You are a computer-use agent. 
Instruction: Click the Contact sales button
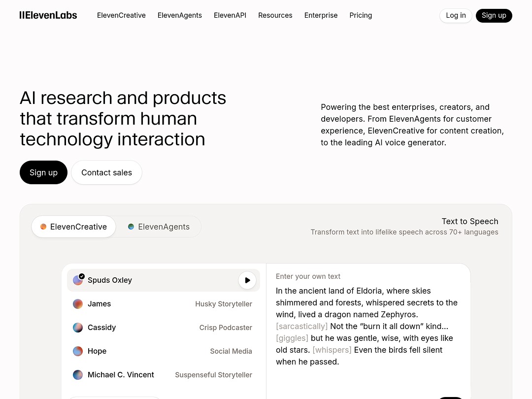tap(106, 172)
